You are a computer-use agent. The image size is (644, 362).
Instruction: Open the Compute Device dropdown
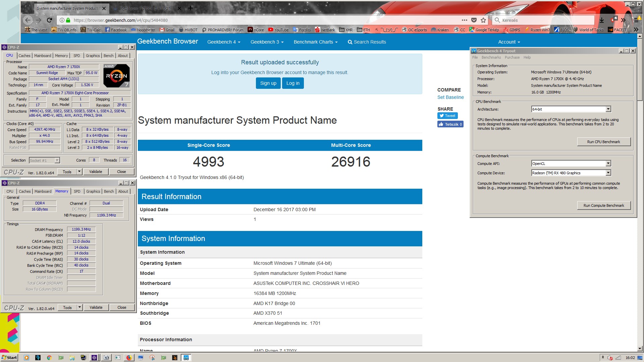click(x=608, y=173)
